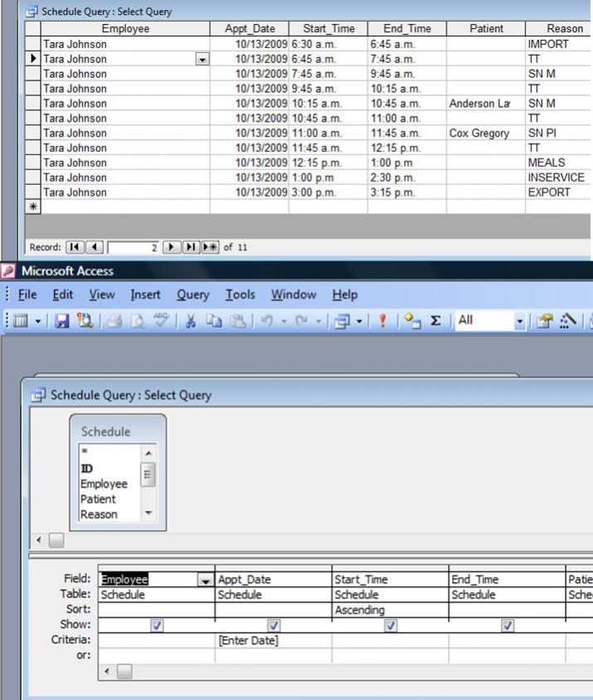Click left scroll arrow of design grid
The image size is (593, 700).
107,671
